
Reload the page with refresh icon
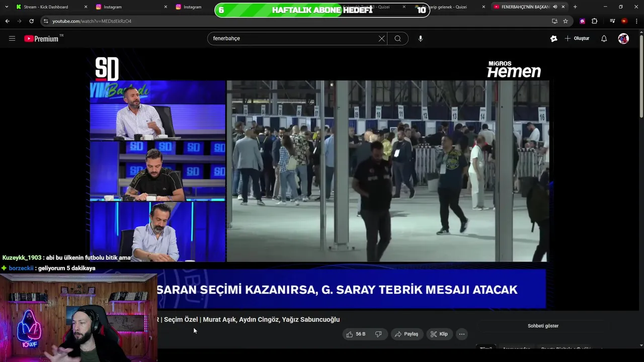pyautogui.click(x=31, y=21)
